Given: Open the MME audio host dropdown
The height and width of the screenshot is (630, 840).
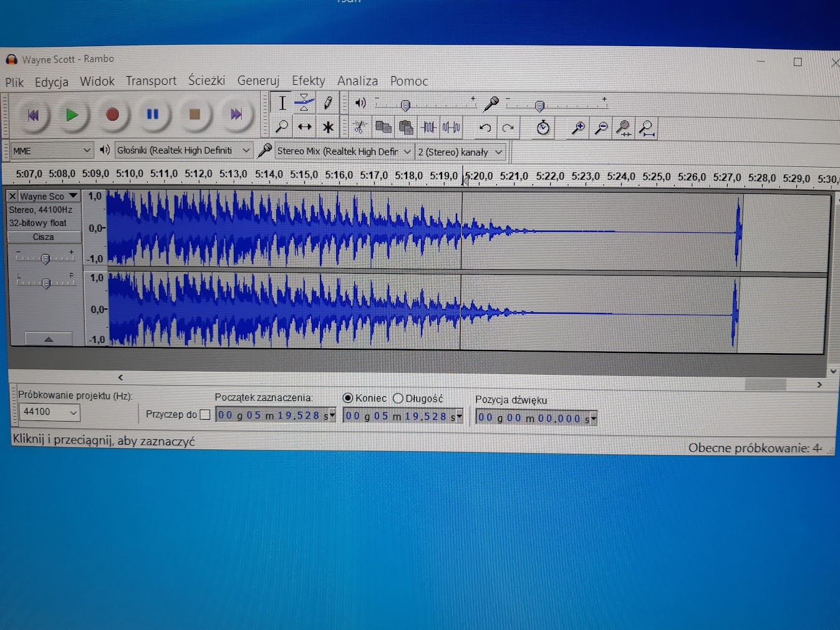Looking at the screenshot, I should (x=52, y=151).
